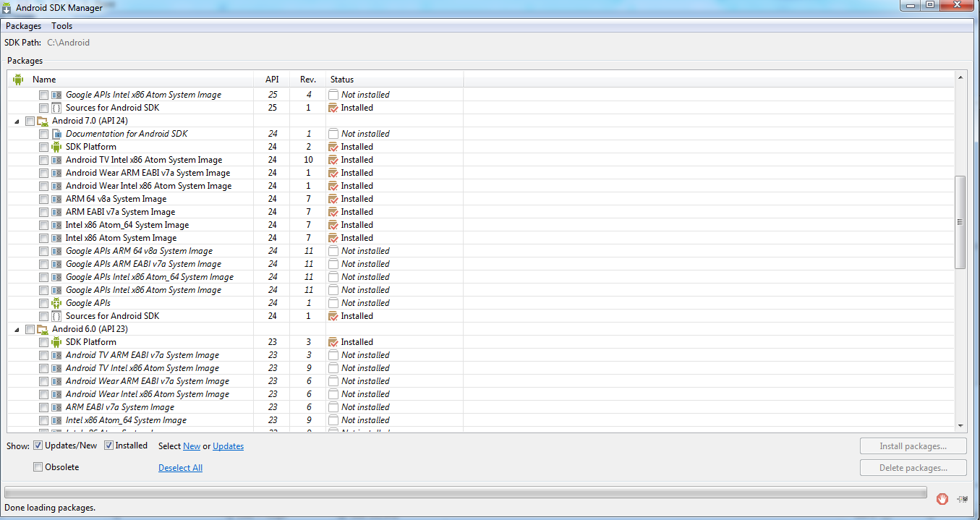Click the installed status icon for SDK Platform API 24
The image size is (980, 520).
pyautogui.click(x=333, y=147)
